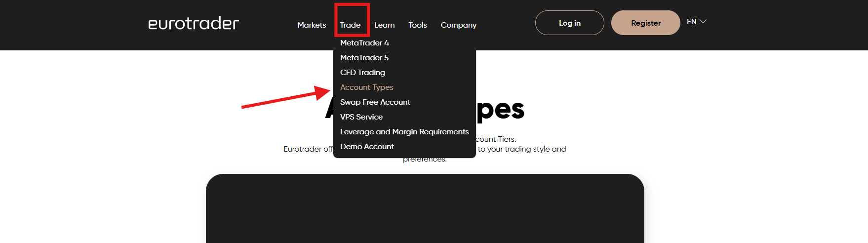This screenshot has width=868, height=243.
Task: Open the VPS Service entry
Action: [361, 117]
